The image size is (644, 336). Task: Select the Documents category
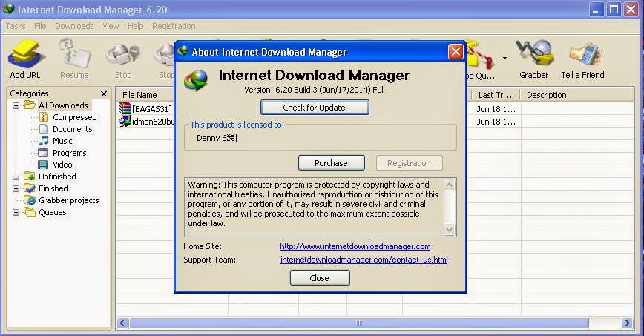[x=72, y=129]
